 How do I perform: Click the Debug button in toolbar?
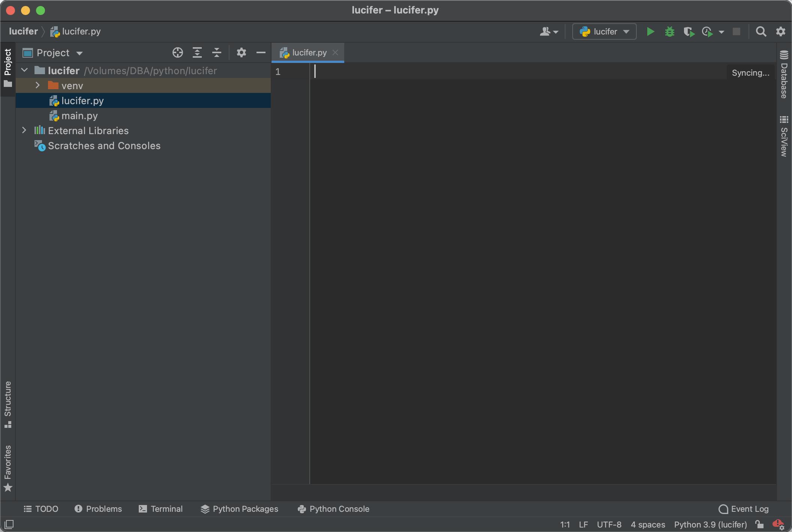click(x=669, y=31)
